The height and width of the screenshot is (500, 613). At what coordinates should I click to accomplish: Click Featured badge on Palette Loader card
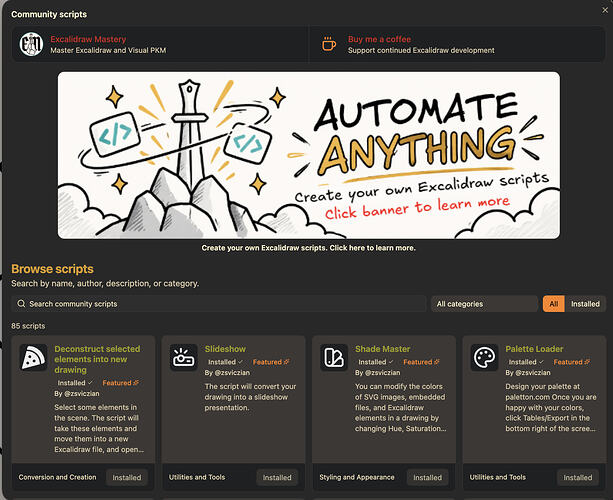(571, 362)
